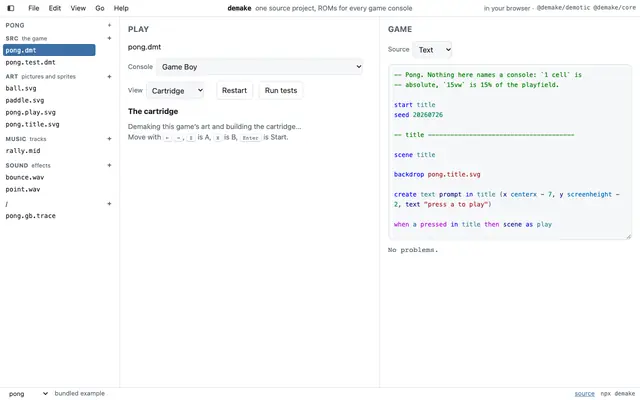Open pong.play.svg art file
The height and width of the screenshot is (400, 640).
(x=31, y=112)
